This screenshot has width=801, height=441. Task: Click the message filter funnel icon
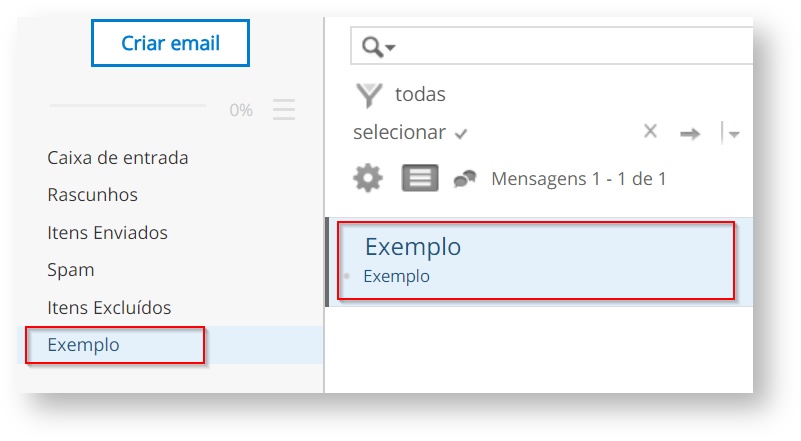(x=370, y=95)
